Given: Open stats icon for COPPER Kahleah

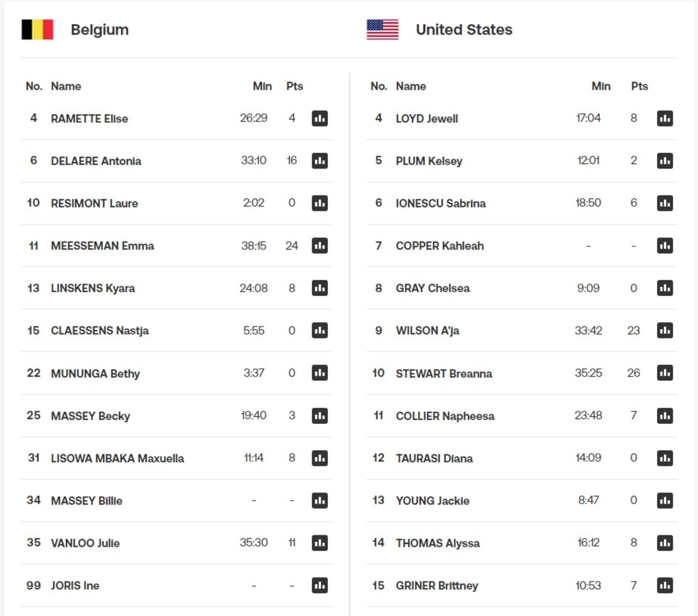Looking at the screenshot, I should [665, 245].
